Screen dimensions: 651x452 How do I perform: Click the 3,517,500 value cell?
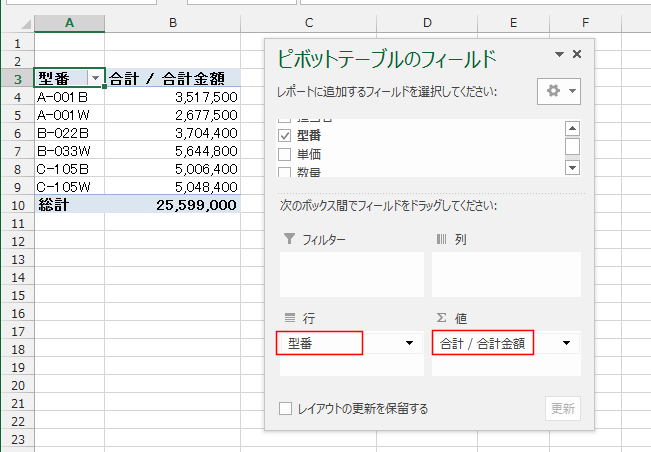point(173,97)
